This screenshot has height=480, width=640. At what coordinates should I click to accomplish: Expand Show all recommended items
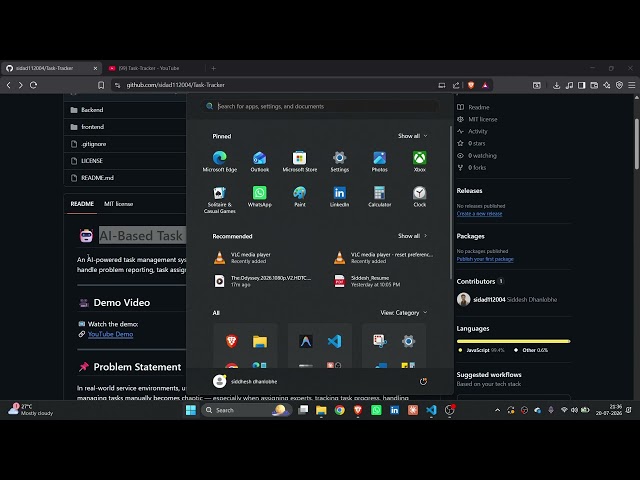click(413, 236)
